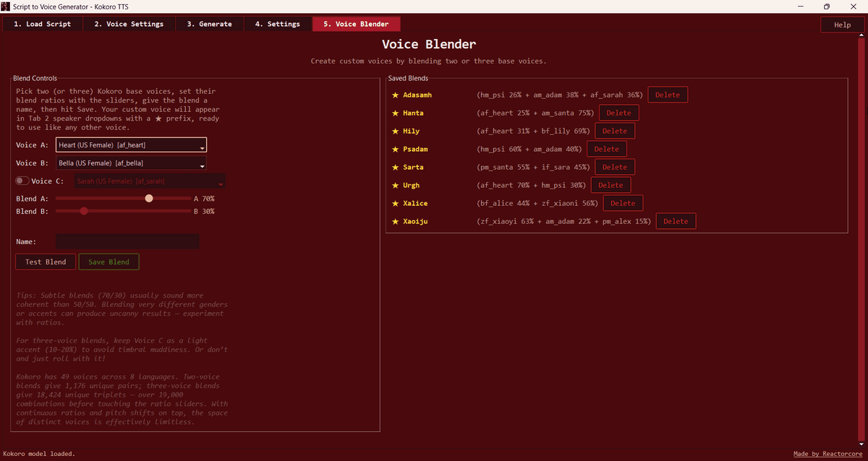
Task: Open the disabled Voice C dropdown
Action: pos(150,181)
